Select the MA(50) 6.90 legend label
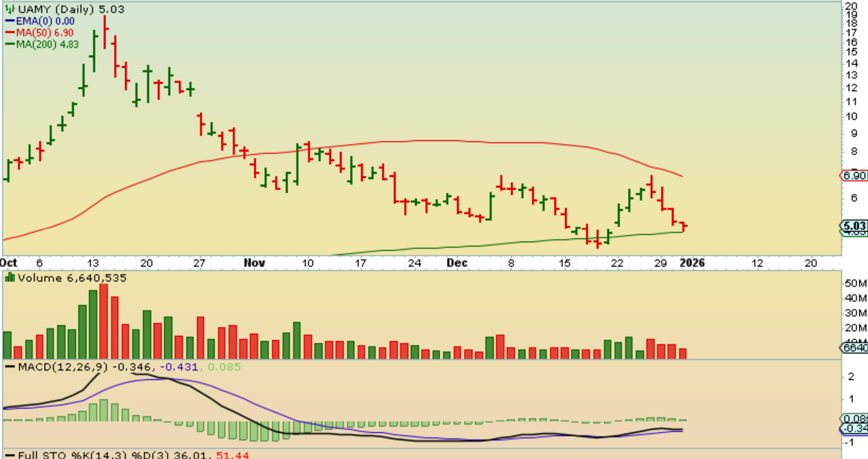The image size is (868, 459). [x=44, y=33]
